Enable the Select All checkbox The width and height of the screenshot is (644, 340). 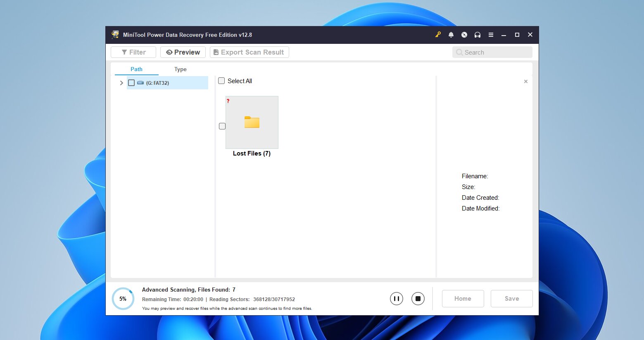click(221, 81)
